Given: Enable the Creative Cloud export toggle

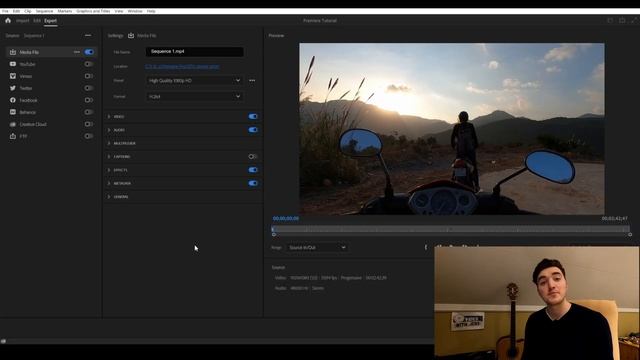Looking at the screenshot, I should pos(89,124).
